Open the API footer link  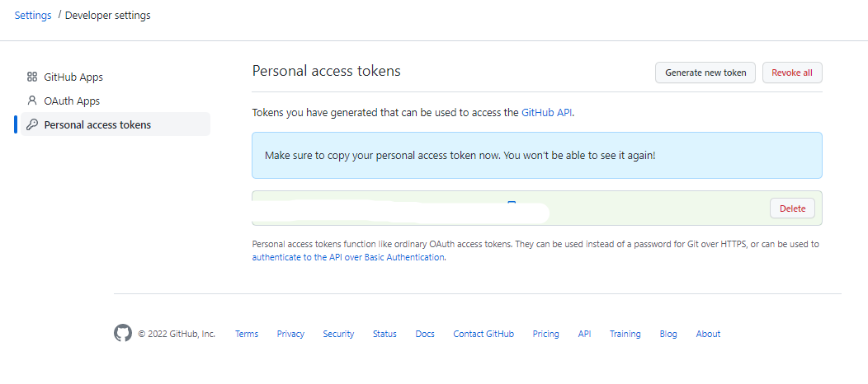[584, 334]
